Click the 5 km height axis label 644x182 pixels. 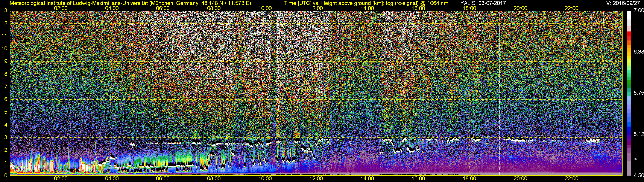[x=6, y=112]
